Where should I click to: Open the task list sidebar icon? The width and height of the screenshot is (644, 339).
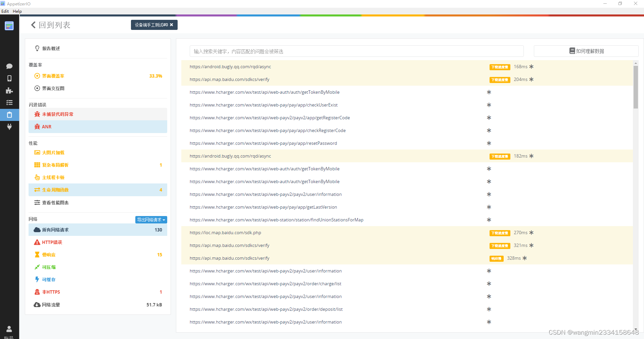click(9, 102)
